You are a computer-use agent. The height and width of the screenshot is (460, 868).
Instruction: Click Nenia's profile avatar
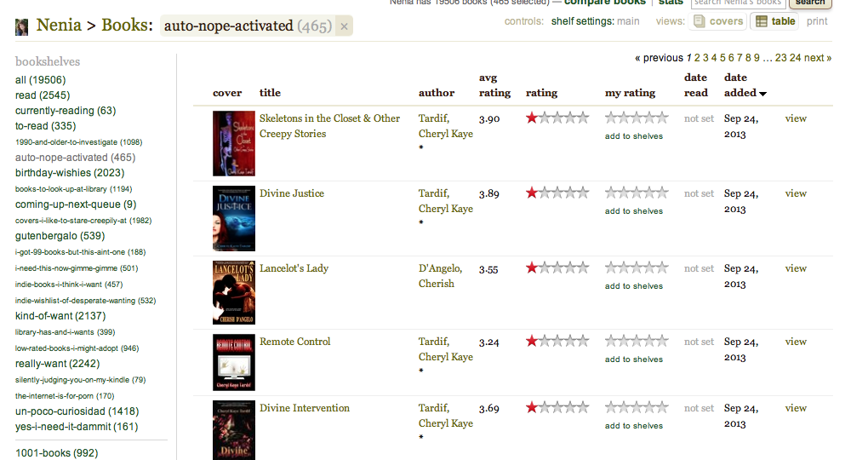click(22, 27)
